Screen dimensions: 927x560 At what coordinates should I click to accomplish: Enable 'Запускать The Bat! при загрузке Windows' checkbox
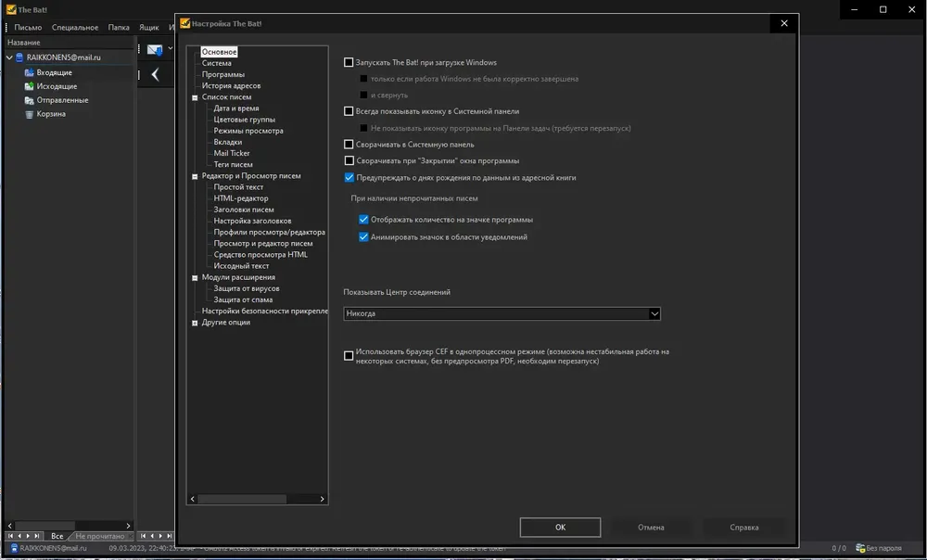pyautogui.click(x=349, y=62)
